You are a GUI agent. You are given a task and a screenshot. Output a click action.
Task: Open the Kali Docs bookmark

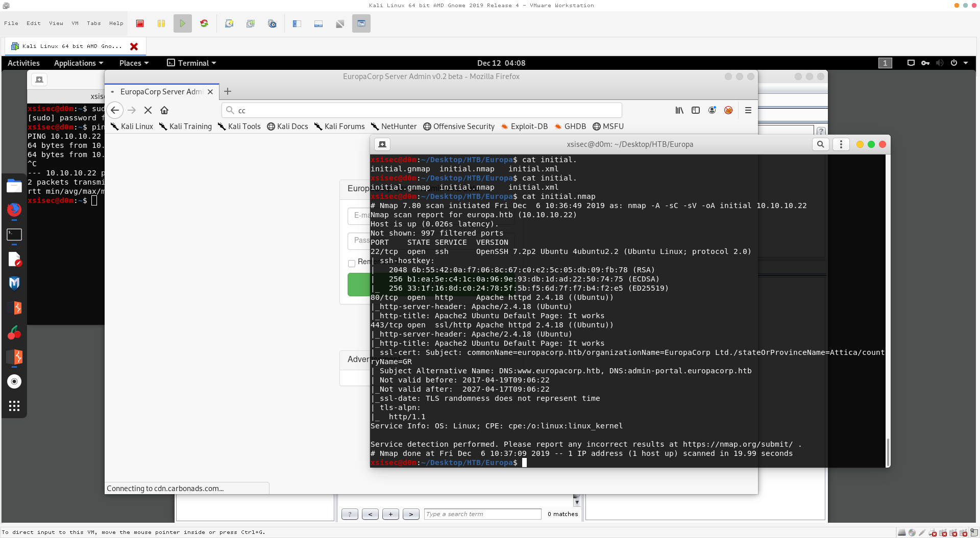[287, 126]
